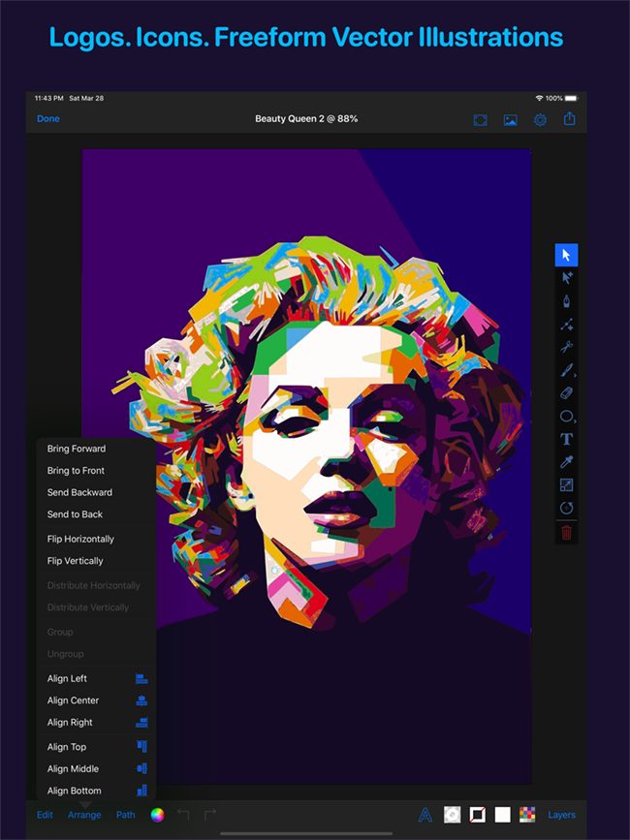This screenshot has width=630, height=840.
Task: Open the Path menu
Action: [126, 815]
